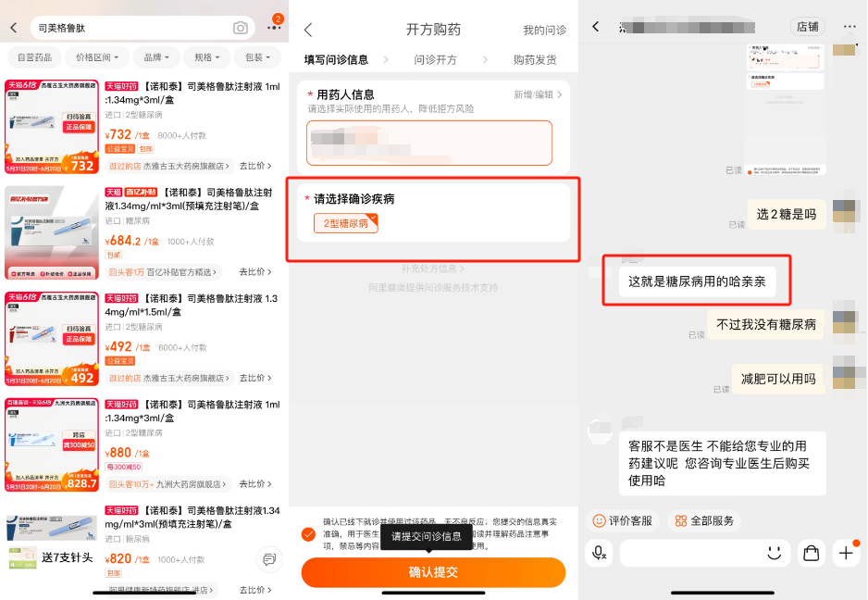Select the blurred medication user card
Image resolution: width=868 pixels, height=600 pixels.
click(429, 143)
